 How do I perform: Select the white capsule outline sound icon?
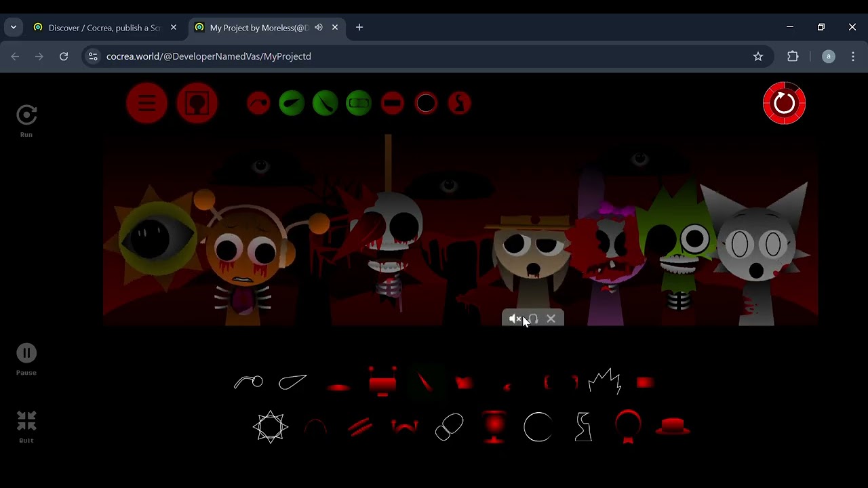[449, 427]
